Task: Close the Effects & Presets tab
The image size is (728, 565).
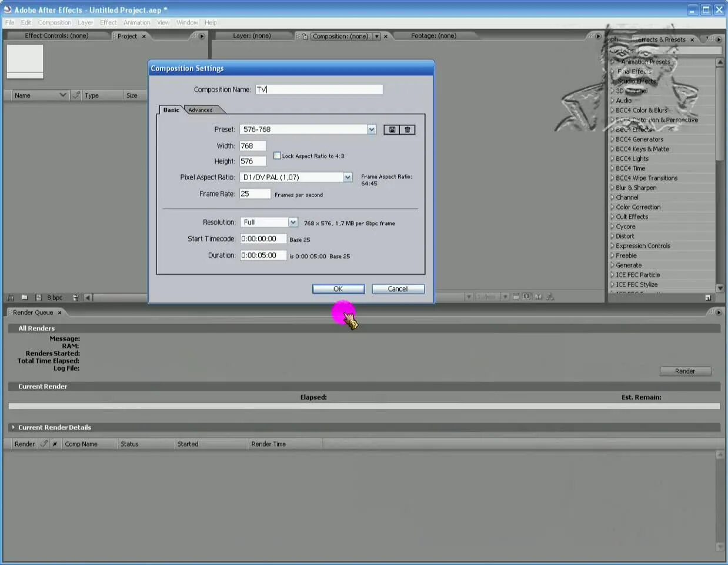Action: tap(692, 40)
